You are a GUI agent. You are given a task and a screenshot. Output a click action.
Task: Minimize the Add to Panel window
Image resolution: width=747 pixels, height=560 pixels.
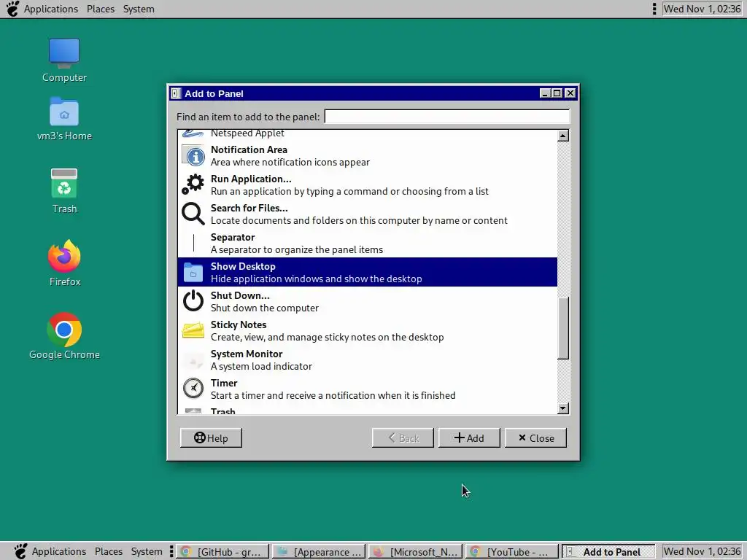tap(545, 93)
